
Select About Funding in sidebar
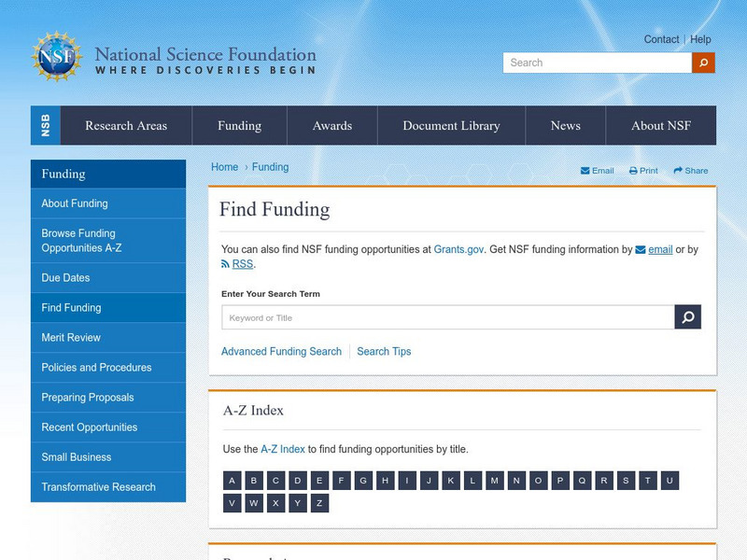108,203
